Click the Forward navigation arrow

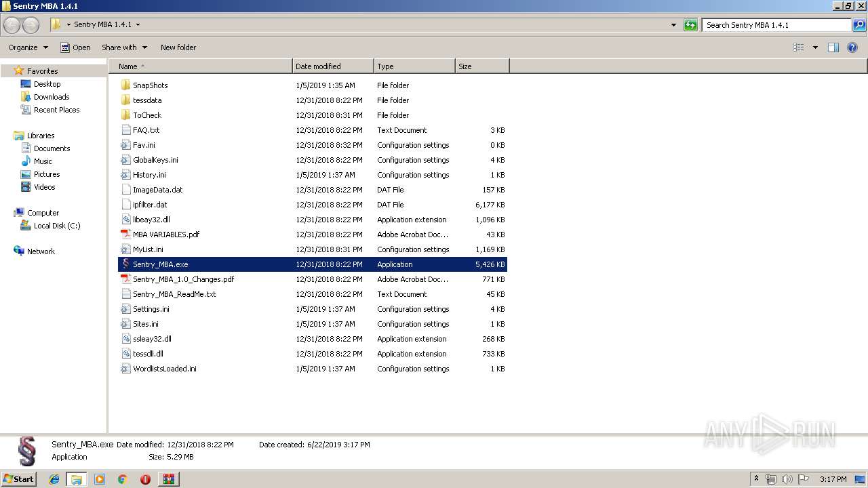[31, 25]
